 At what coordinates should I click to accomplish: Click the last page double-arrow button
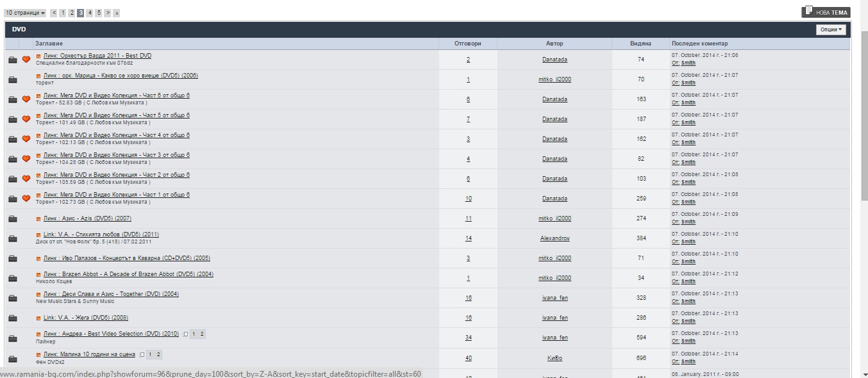coord(116,13)
